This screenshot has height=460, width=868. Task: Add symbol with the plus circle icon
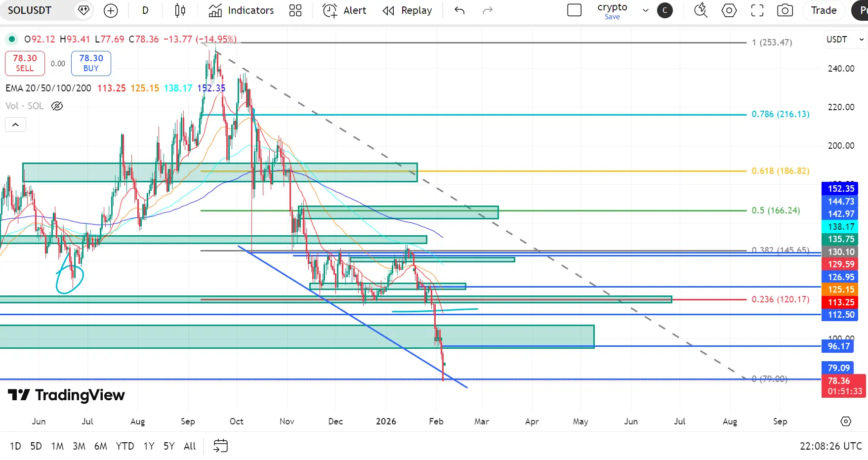(x=111, y=10)
